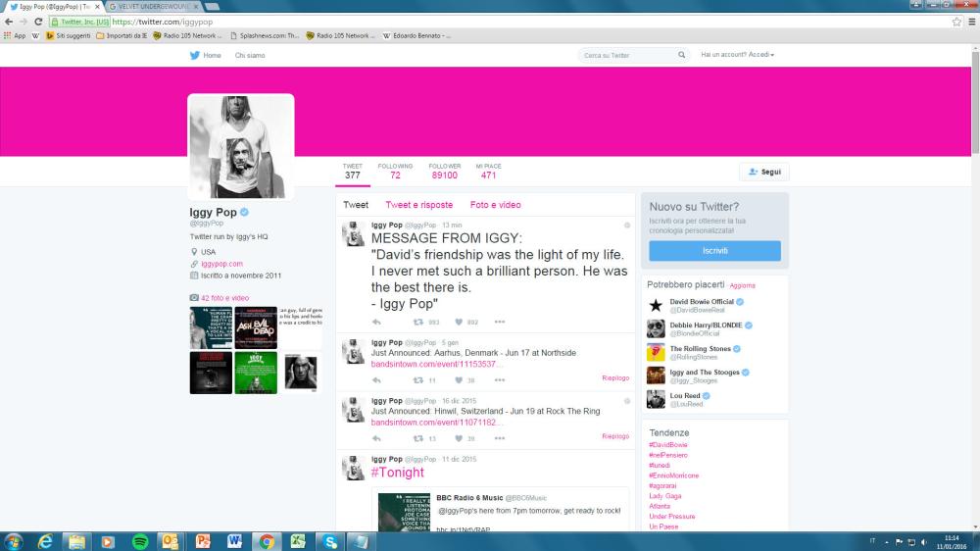980x551 pixels.
Task: Click 'Riepilogo' on the Hinwil tweet
Action: 615,436
